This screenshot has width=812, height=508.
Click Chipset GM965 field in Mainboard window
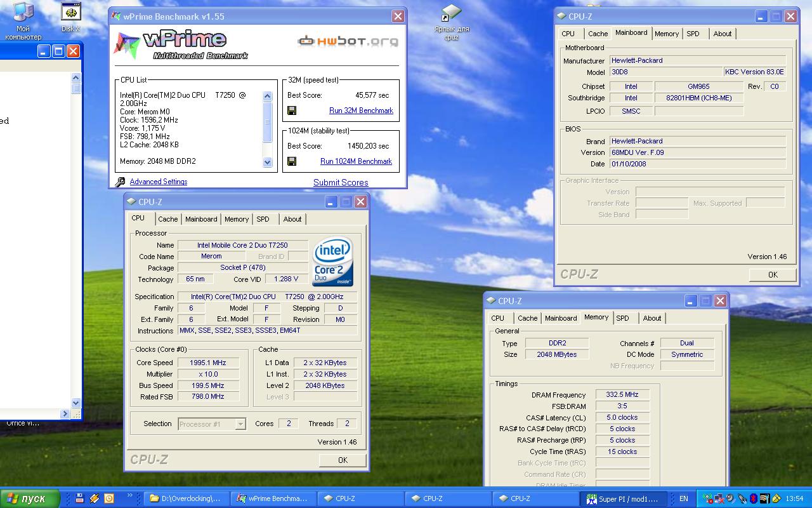(x=698, y=86)
